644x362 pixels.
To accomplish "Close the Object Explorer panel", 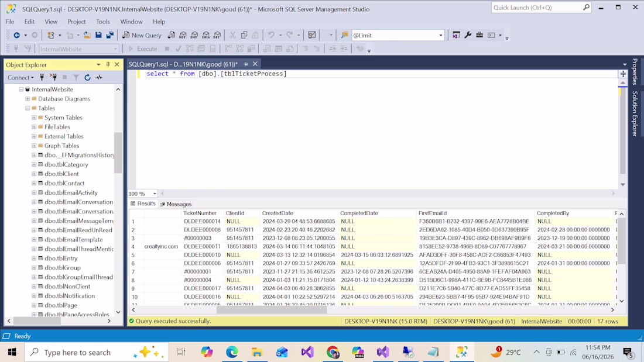I will coord(117,64).
